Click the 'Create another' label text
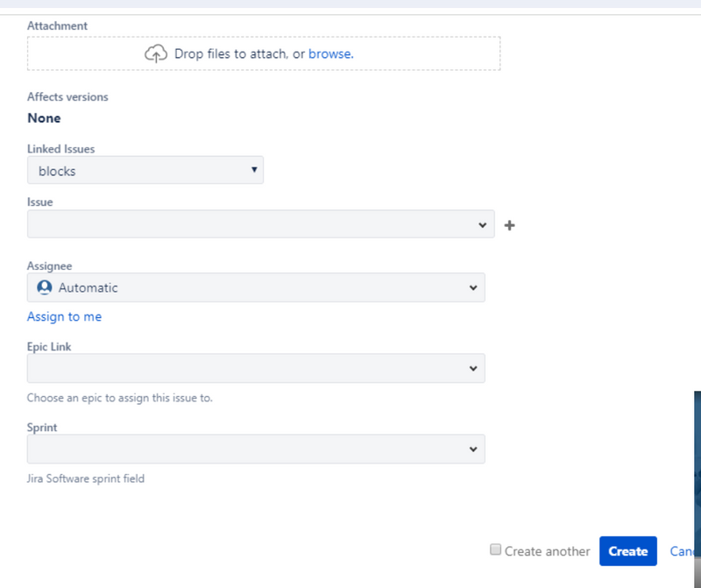This screenshot has height=588, width=701. click(x=548, y=551)
